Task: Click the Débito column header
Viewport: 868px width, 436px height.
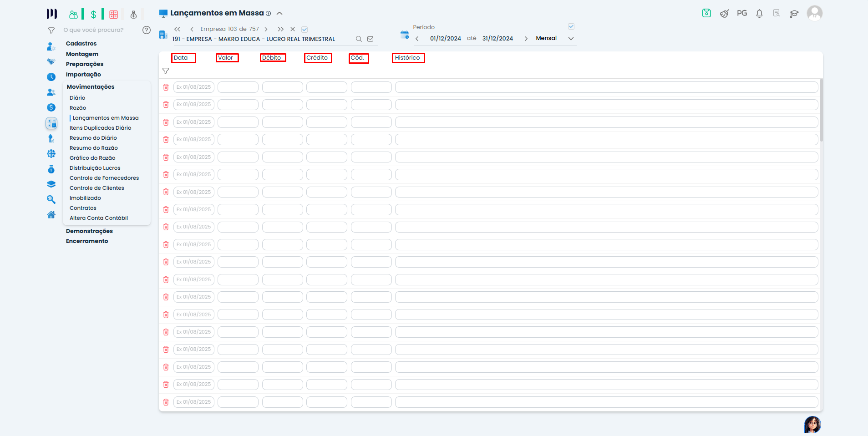Action: [273, 58]
